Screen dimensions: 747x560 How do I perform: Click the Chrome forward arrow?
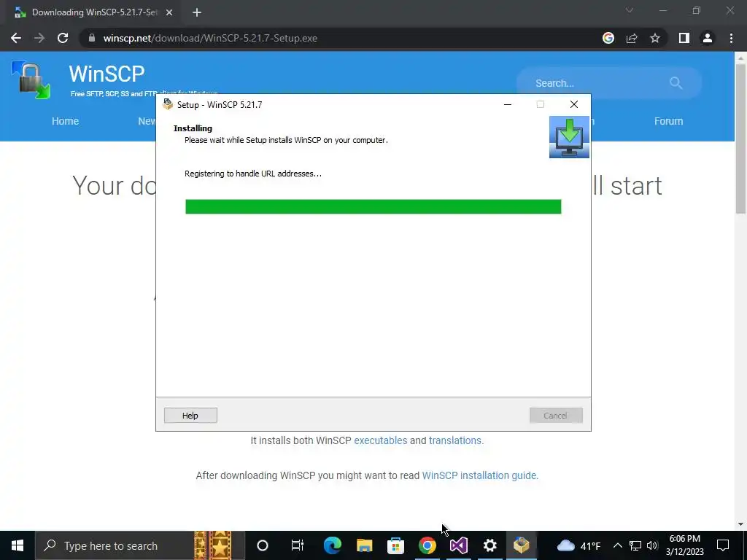[39, 38]
